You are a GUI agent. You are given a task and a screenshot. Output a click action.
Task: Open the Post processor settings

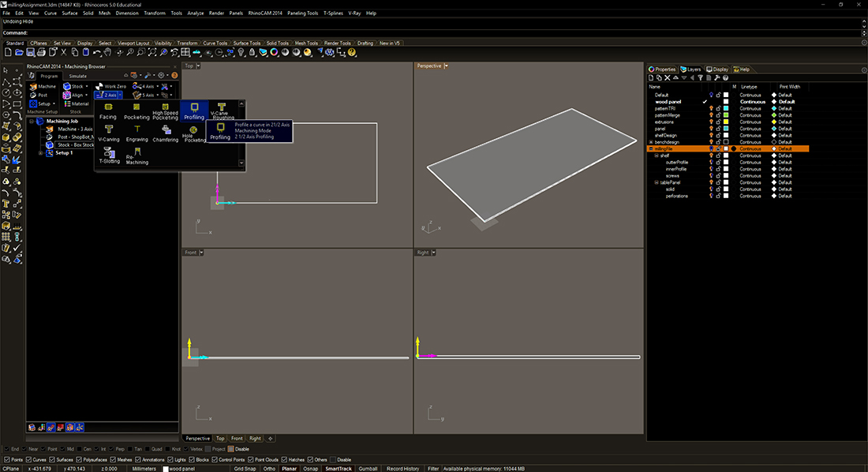pos(39,95)
